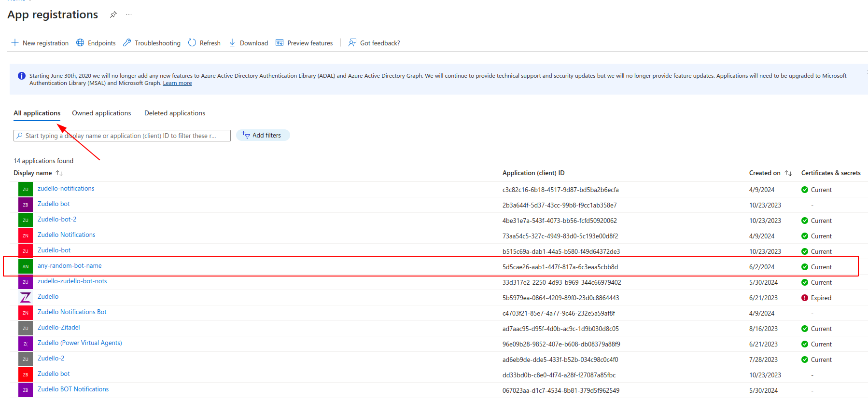Click the purple Z( icon for Power Virtual Agents
Screen dimensions: 868x415
point(26,344)
